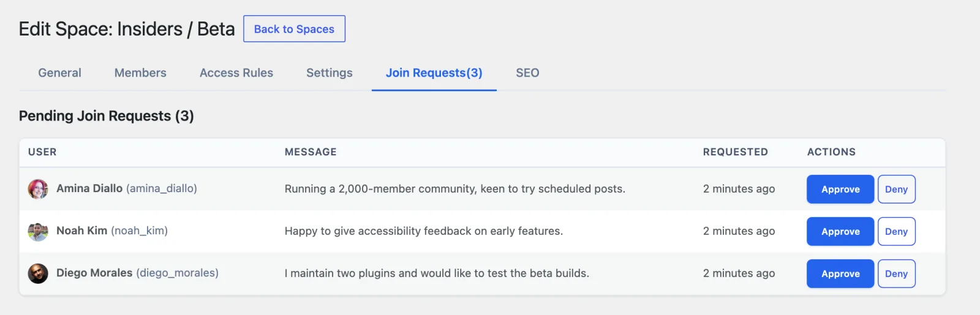The height and width of the screenshot is (315, 980).
Task: Select the accessibility feedback message
Action: tap(424, 231)
